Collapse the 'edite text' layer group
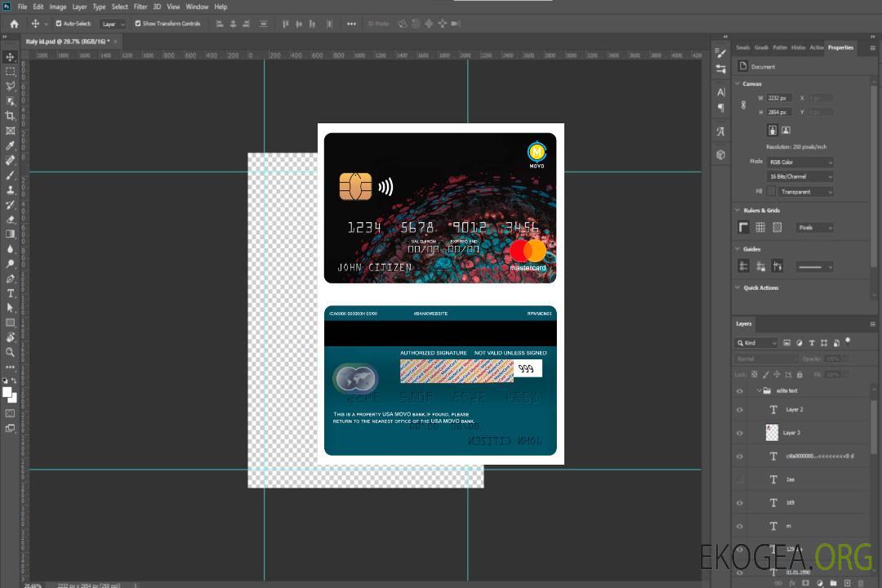Screen dimensions: 882x588 (759, 390)
